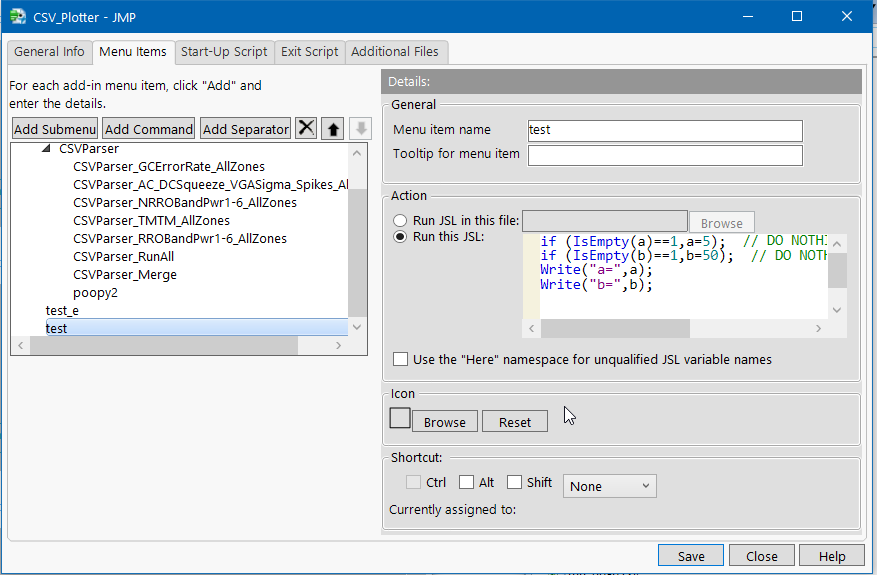Click the Write("a=",a); script line

(x=596, y=270)
